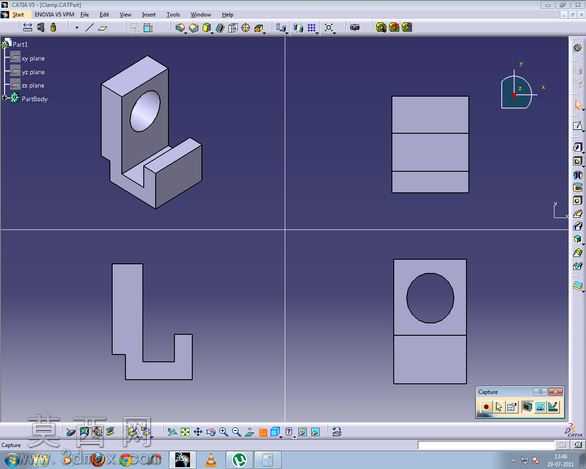Click the Plane tool icon
586x469 pixels.
click(x=102, y=28)
